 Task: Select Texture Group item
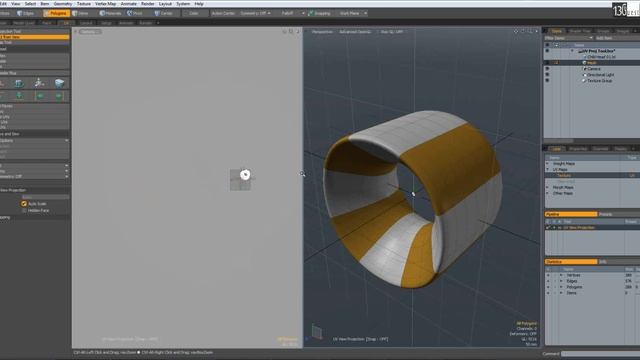[x=600, y=81]
